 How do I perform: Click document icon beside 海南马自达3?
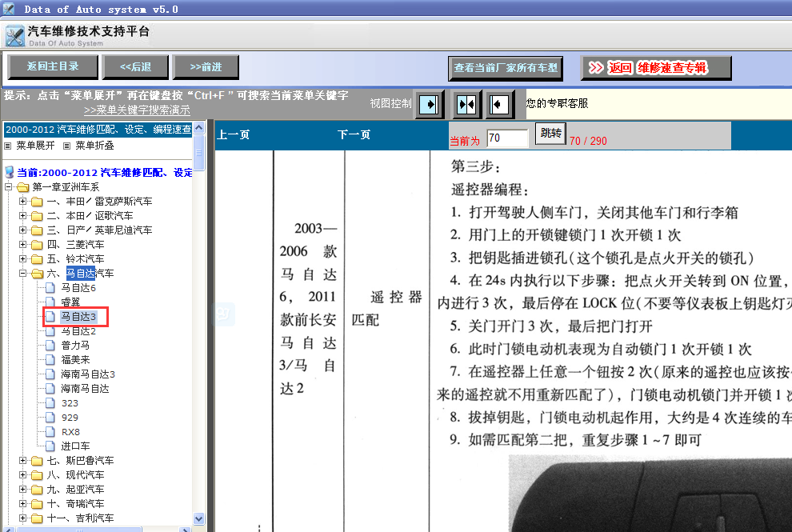pyautogui.click(x=50, y=374)
